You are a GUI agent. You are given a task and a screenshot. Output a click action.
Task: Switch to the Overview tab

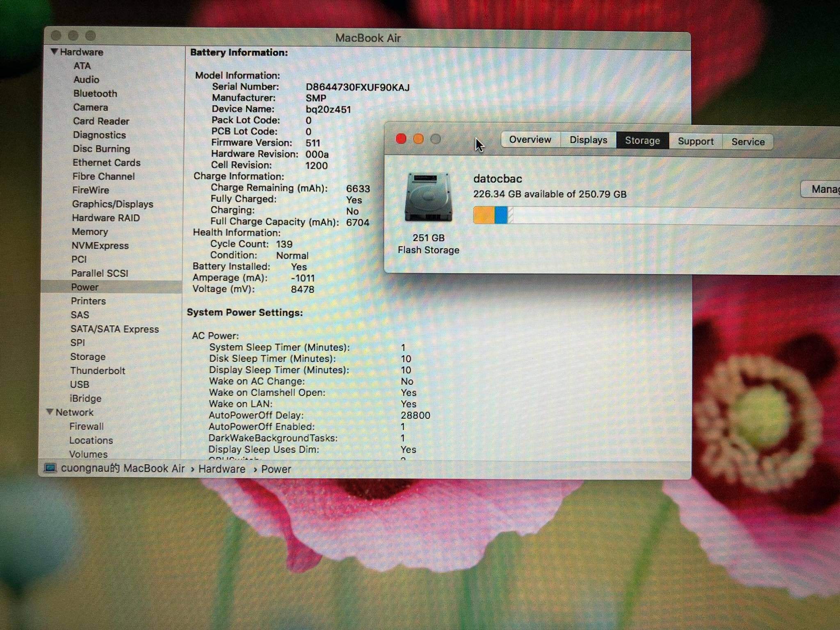[530, 140]
